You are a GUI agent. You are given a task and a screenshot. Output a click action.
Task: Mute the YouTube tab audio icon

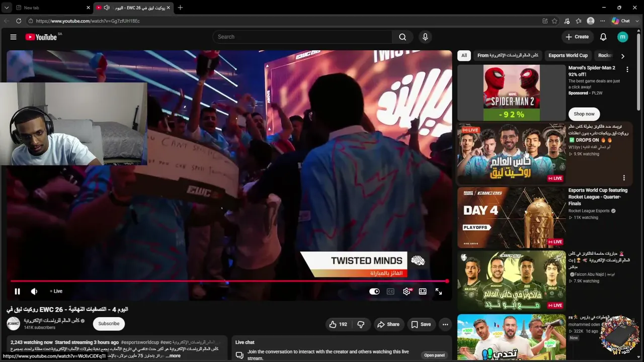(x=107, y=8)
